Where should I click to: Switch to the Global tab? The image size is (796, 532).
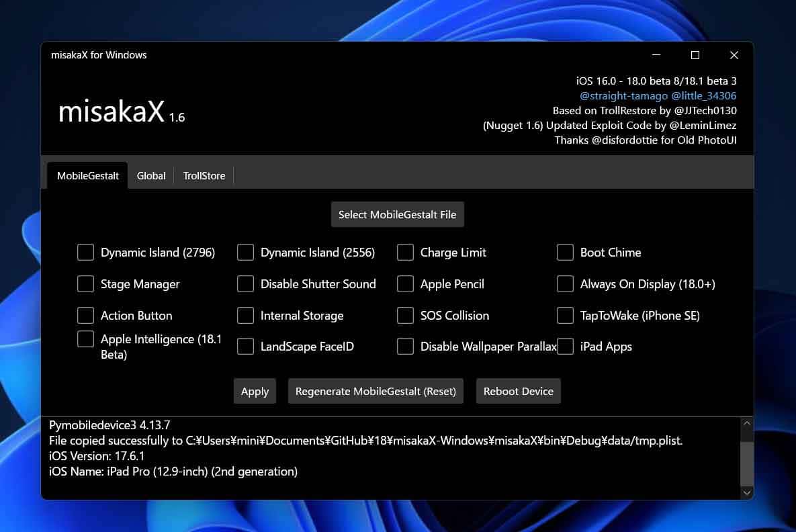click(151, 176)
